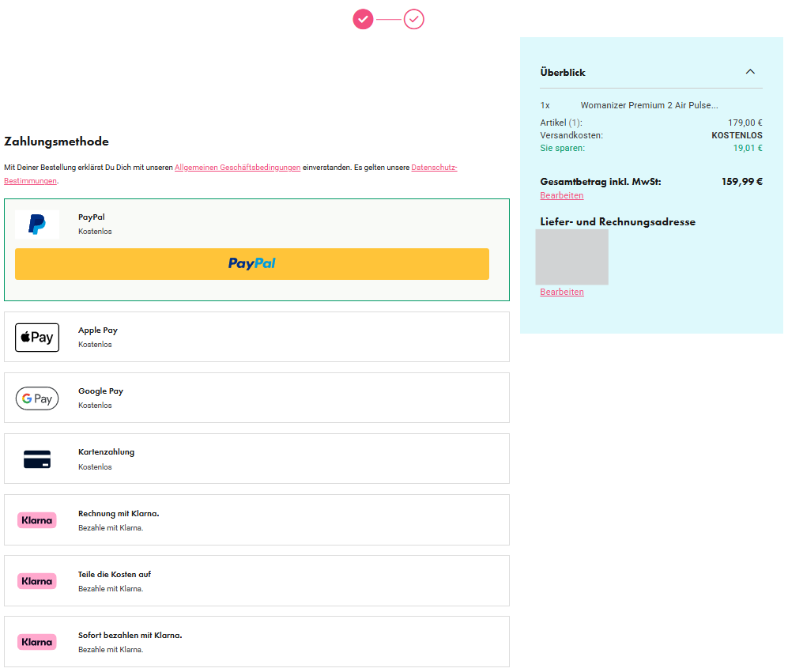This screenshot has height=672, width=788.
Task: Choose Teile die Kosten auf option
Action: pyautogui.click(x=257, y=580)
